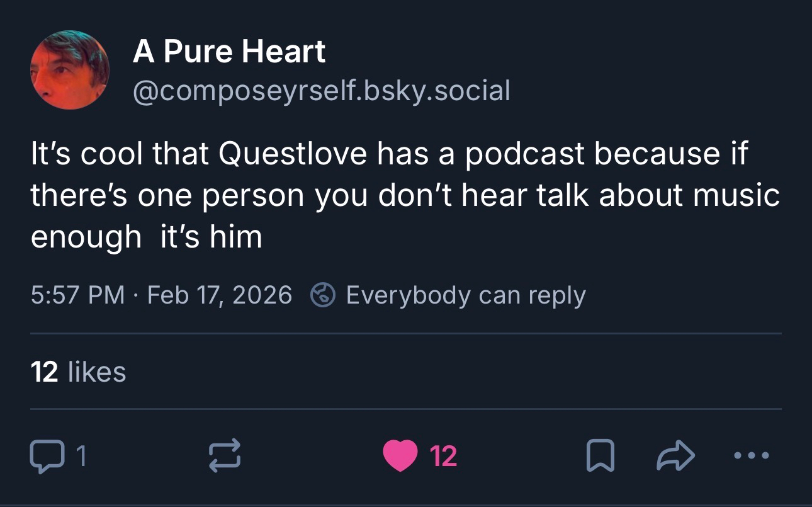Click the reply count "1"

click(80, 455)
